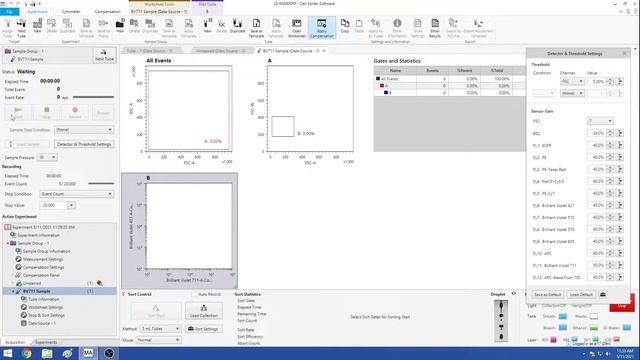Click the Copy settings icon

[x=345, y=27]
